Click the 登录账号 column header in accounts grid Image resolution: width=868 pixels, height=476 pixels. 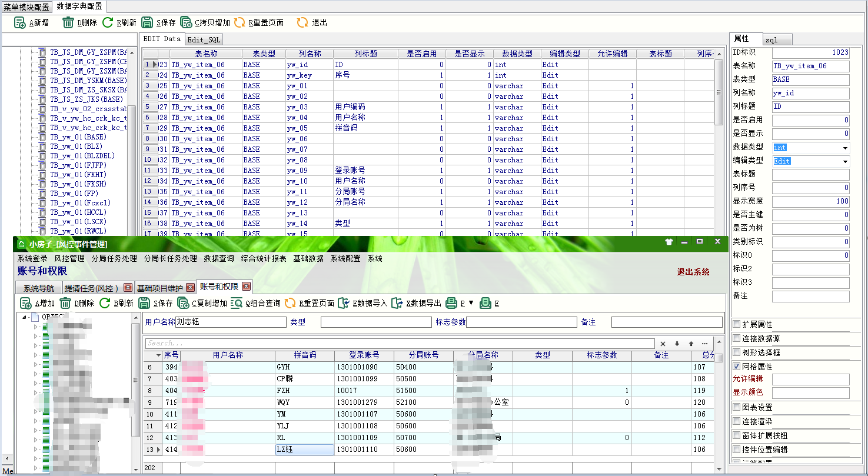364,355
